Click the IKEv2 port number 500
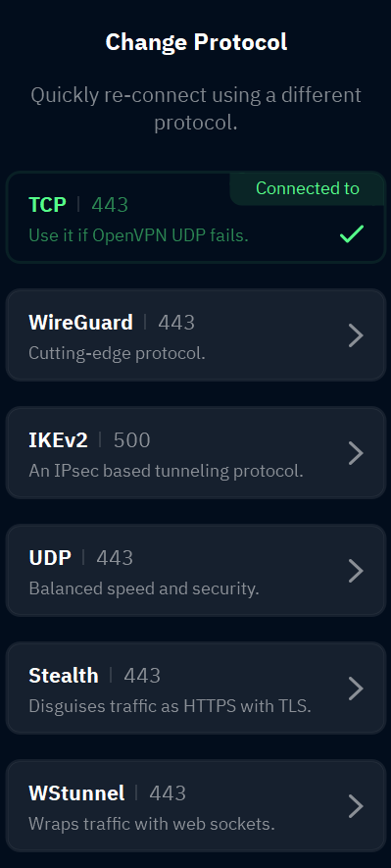Image resolution: width=391 pixels, height=868 pixels. [x=131, y=440]
